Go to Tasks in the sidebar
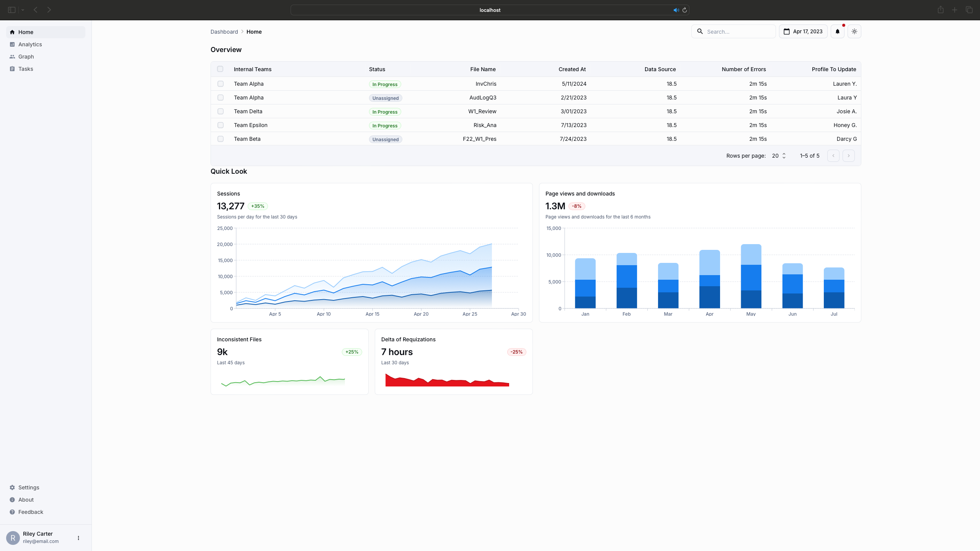 (x=26, y=69)
